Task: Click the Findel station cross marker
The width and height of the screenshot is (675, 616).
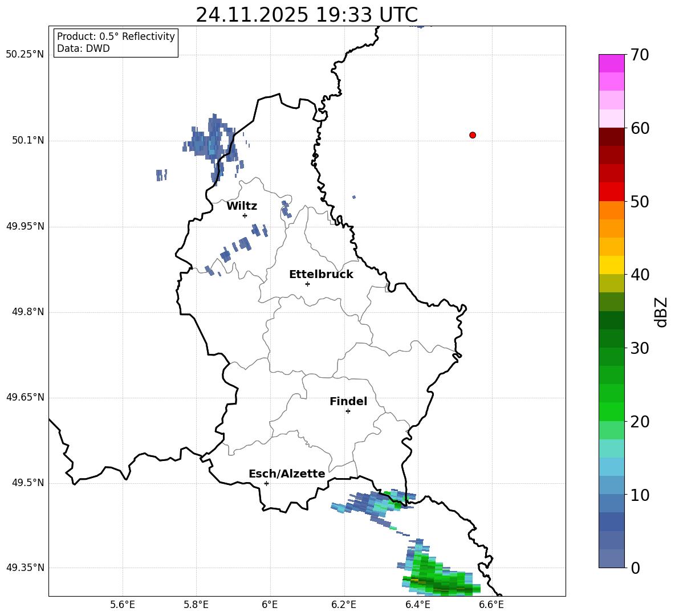Action: pyautogui.click(x=348, y=411)
